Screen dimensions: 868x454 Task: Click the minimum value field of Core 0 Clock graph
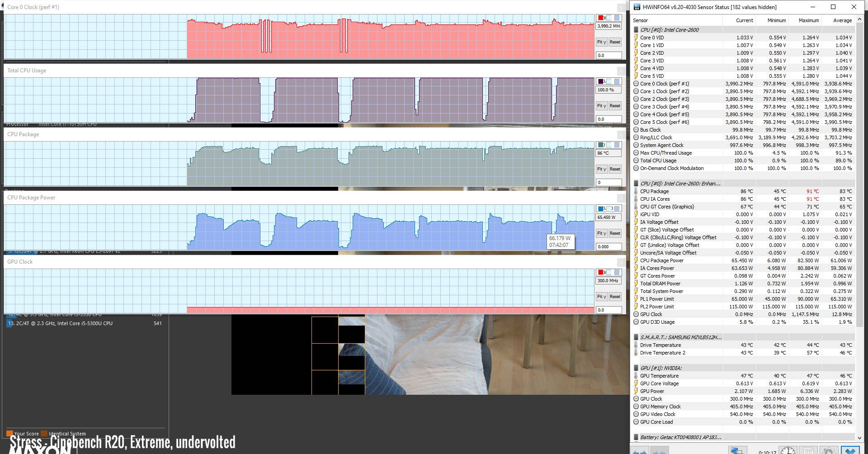(609, 56)
